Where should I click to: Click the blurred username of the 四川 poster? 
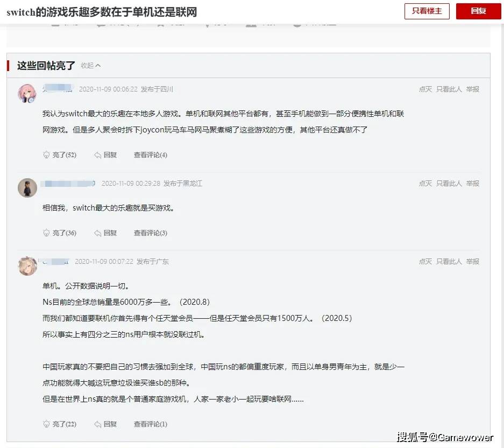(58, 88)
